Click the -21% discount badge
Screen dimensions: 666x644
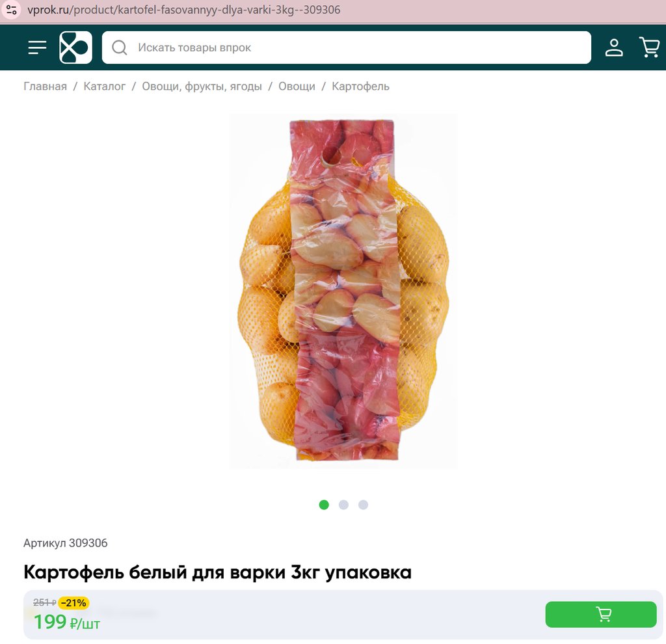coord(73,603)
